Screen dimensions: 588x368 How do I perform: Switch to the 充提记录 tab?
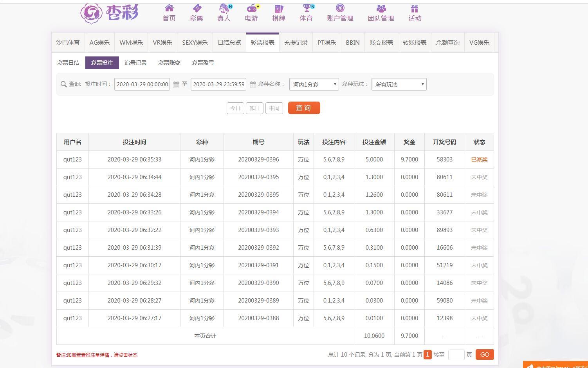[296, 43]
